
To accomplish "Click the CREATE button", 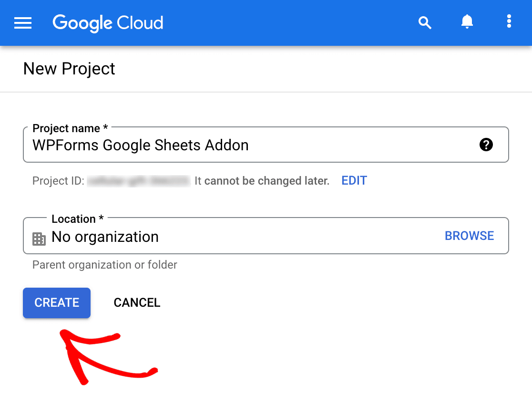I will point(57,302).
